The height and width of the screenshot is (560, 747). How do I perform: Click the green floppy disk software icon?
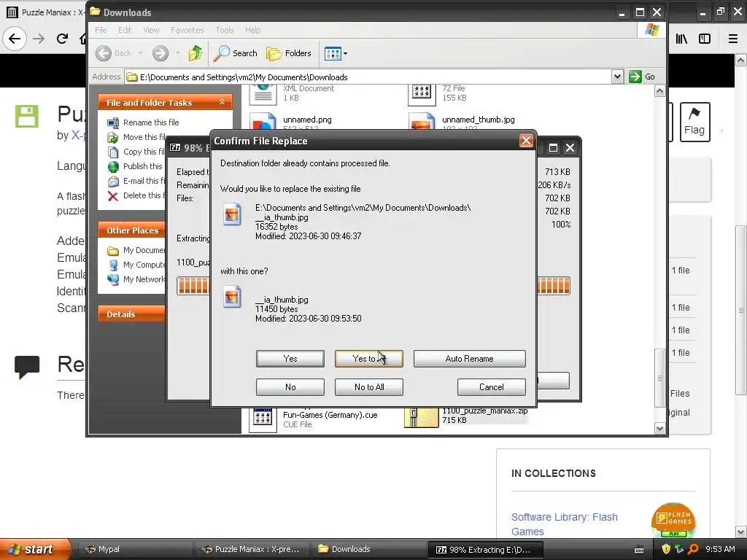(27, 116)
